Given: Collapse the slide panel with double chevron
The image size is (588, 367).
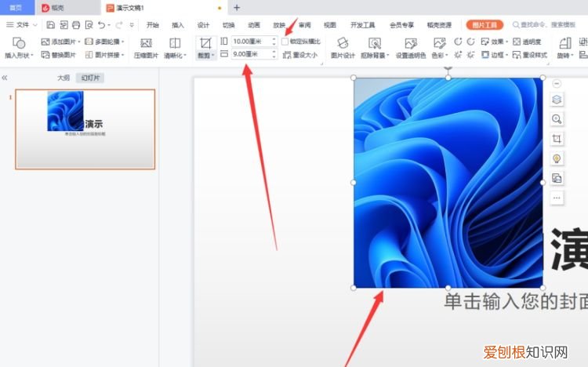Looking at the screenshot, I should tap(5, 78).
